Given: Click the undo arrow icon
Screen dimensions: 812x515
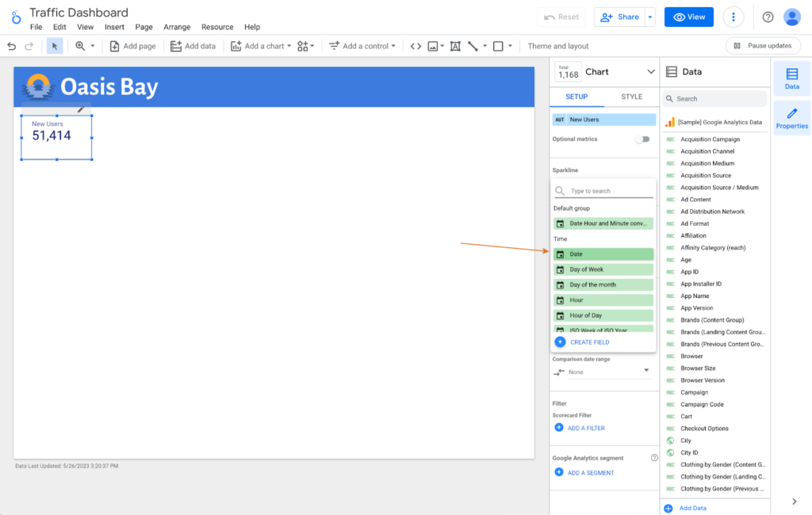Looking at the screenshot, I should (x=11, y=46).
